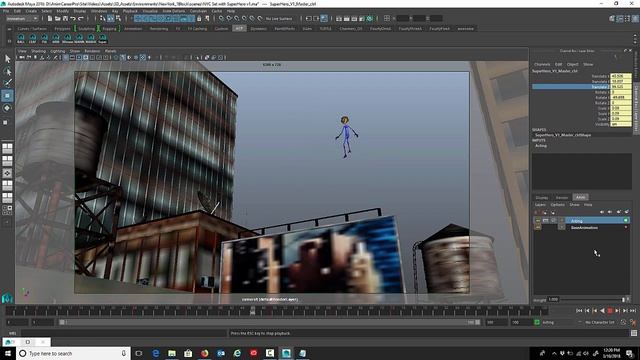
Task: Toggle Acting layer green active indicator
Action: click(626, 220)
